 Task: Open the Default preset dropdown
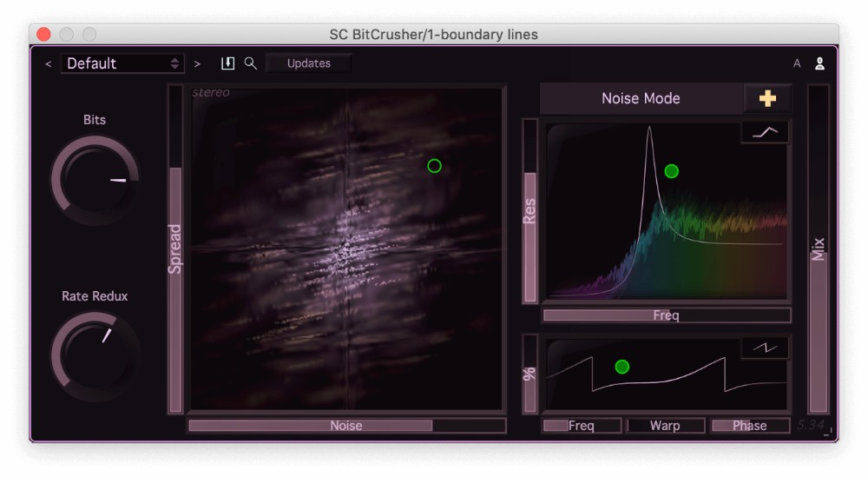coord(122,63)
